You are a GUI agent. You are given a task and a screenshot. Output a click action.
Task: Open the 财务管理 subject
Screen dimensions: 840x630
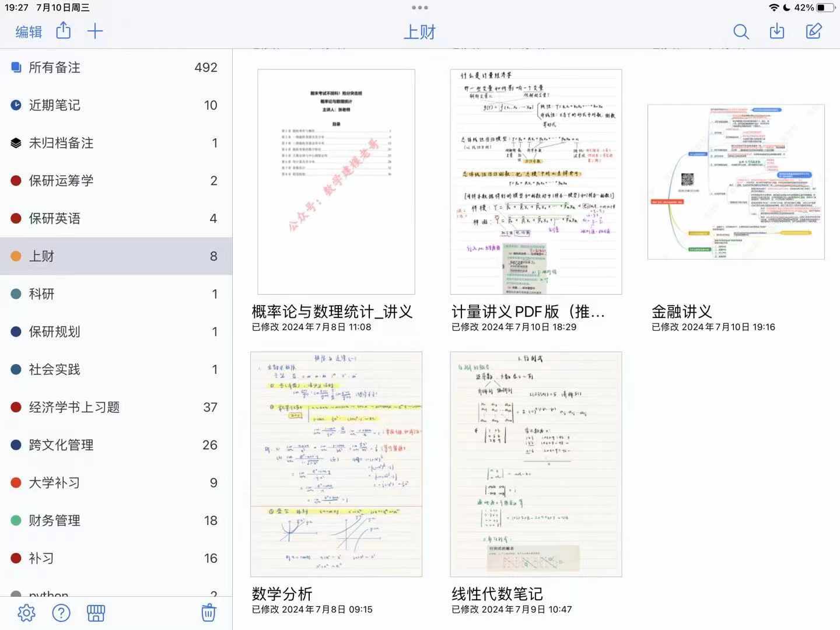116,520
